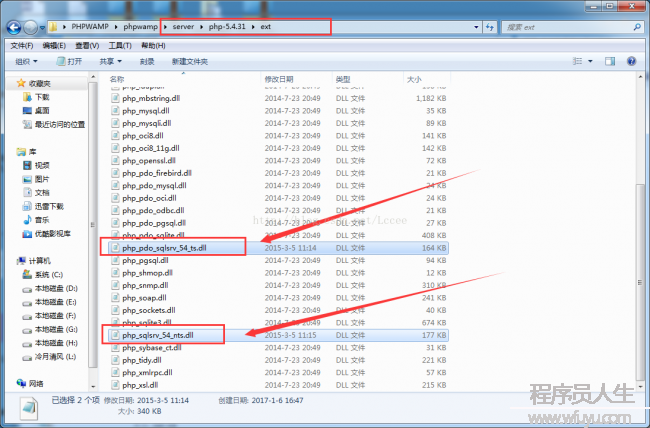Click the search magnifier icon
This screenshot has width=650, height=428.
[x=637, y=27]
